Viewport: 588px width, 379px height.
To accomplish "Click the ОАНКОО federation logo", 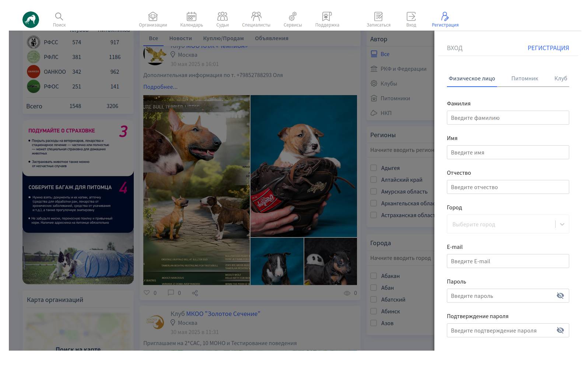I will 34,72.
